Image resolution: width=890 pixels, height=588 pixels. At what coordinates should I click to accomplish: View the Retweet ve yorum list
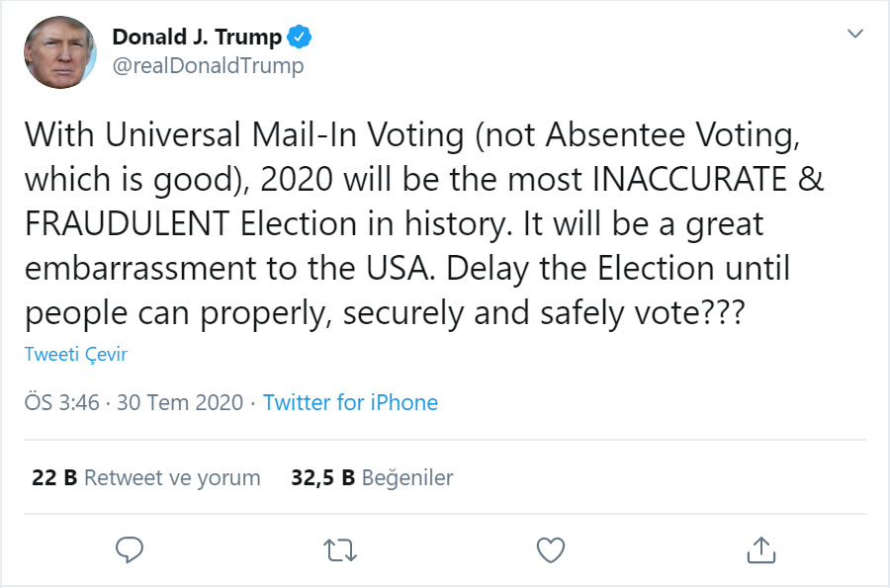point(172,478)
